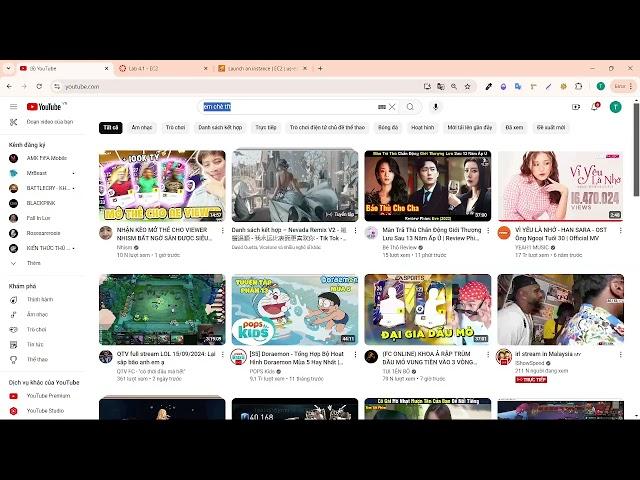Go back with browser back arrow

[x=9, y=87]
